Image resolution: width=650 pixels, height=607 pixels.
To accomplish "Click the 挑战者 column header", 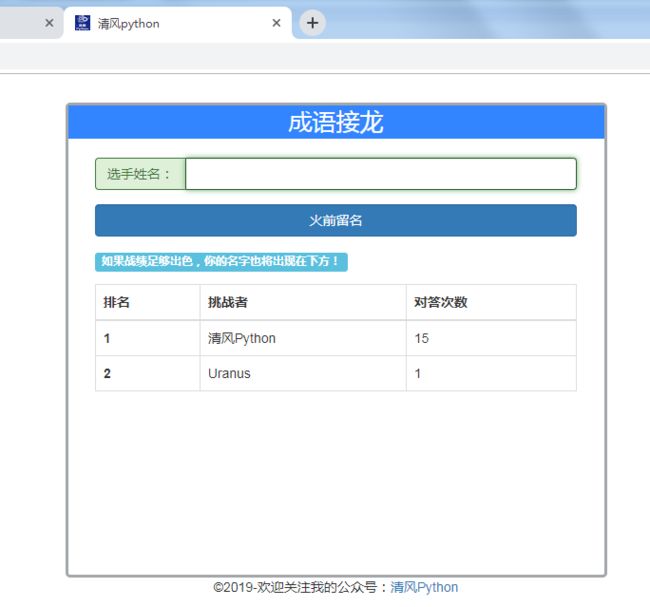I will [303, 302].
